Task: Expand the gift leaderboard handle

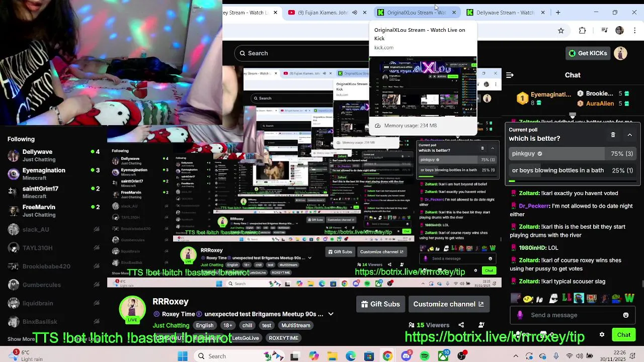Action: (573, 116)
